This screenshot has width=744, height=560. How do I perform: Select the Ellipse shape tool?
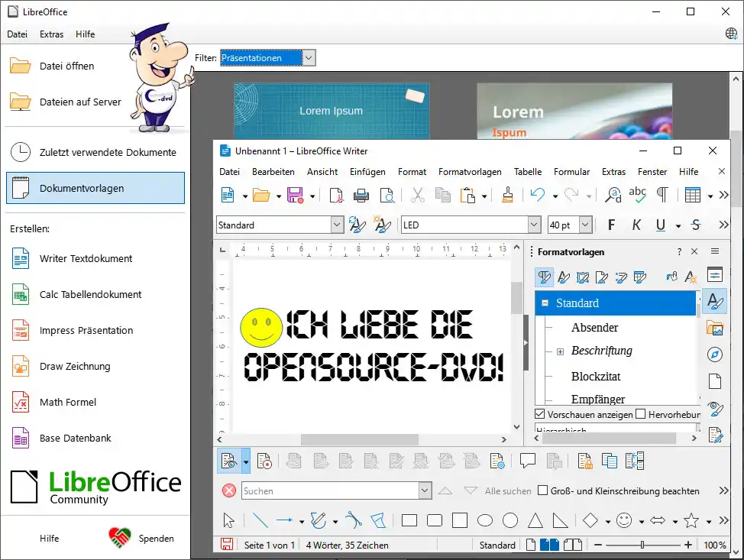point(484,520)
